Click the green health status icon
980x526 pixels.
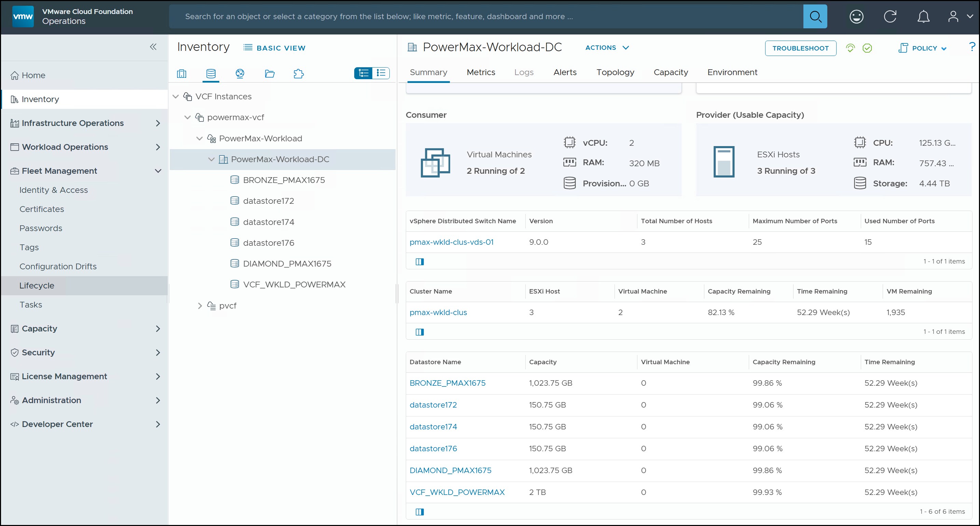850,48
